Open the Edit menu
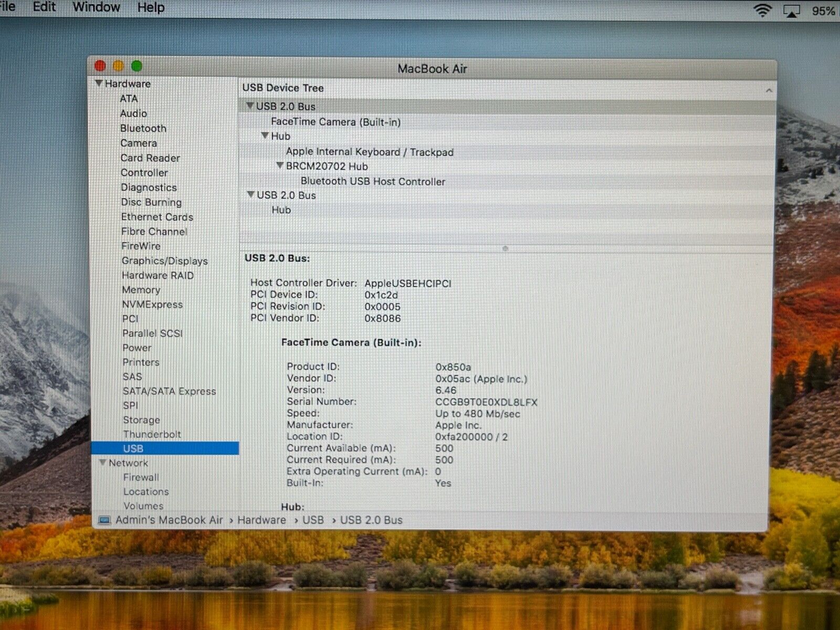Viewport: 840px width, 630px height. (x=44, y=7)
